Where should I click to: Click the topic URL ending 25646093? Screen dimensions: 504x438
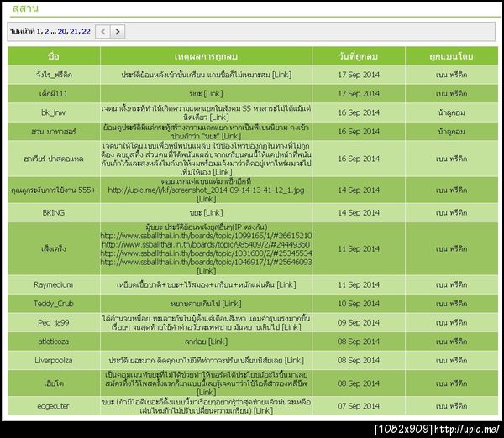pyautogui.click(x=206, y=262)
